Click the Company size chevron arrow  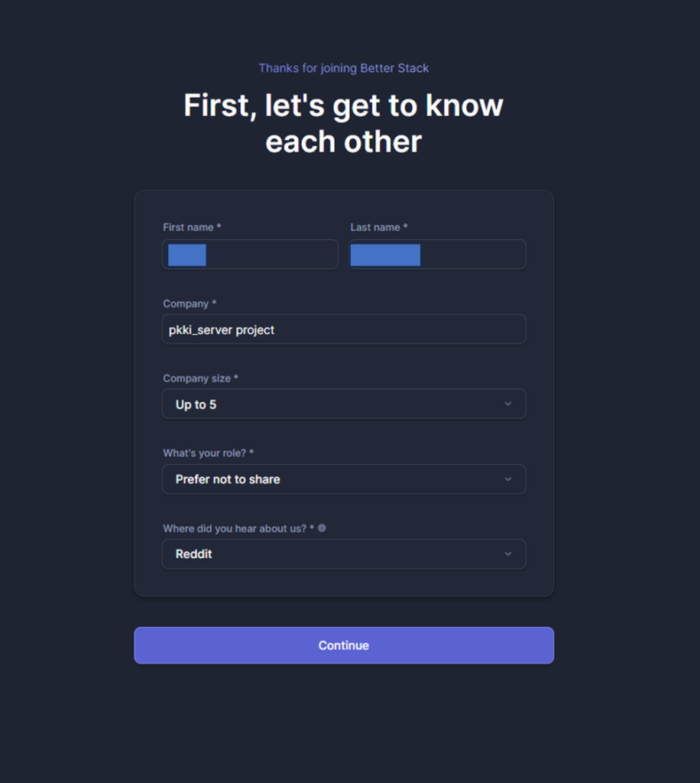tap(507, 404)
